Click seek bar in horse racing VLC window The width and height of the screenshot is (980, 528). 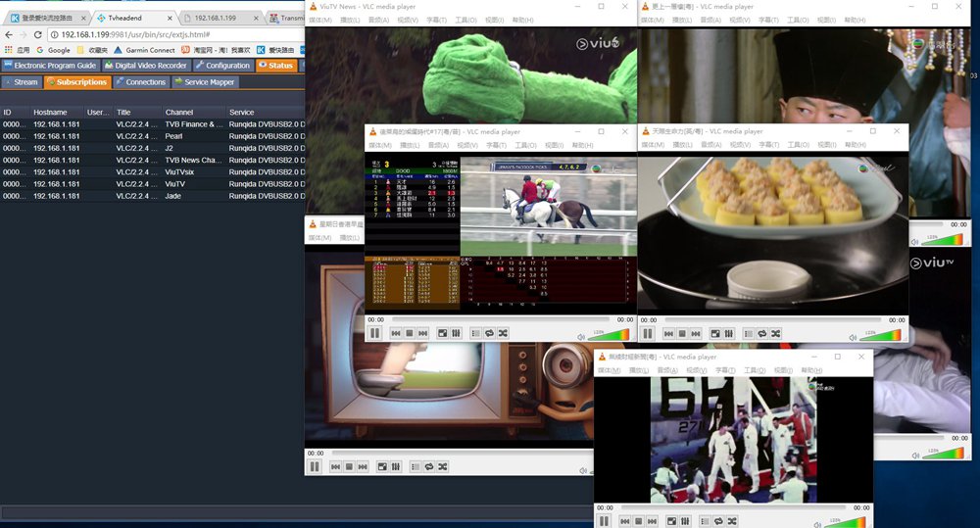pyautogui.click(x=501, y=319)
